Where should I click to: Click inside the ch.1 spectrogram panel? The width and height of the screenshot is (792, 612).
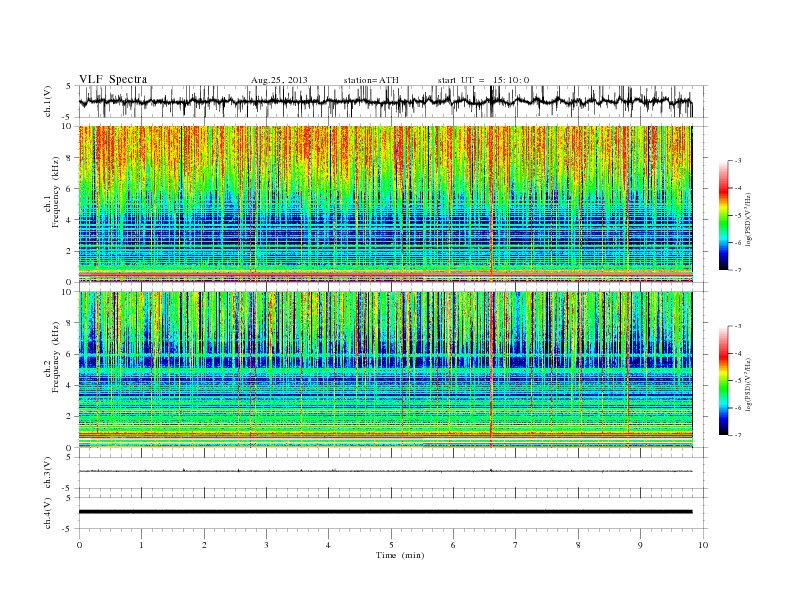coord(385,204)
